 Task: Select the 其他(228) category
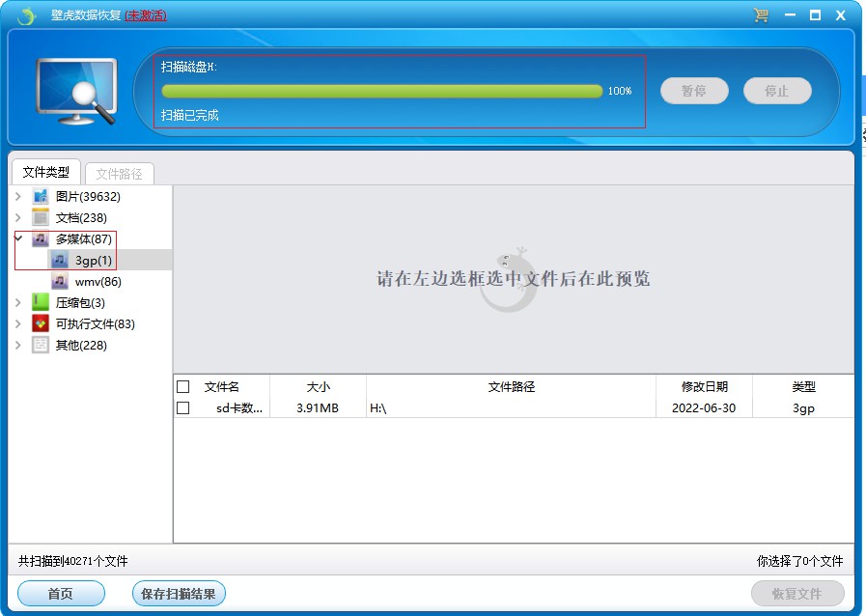[81, 345]
